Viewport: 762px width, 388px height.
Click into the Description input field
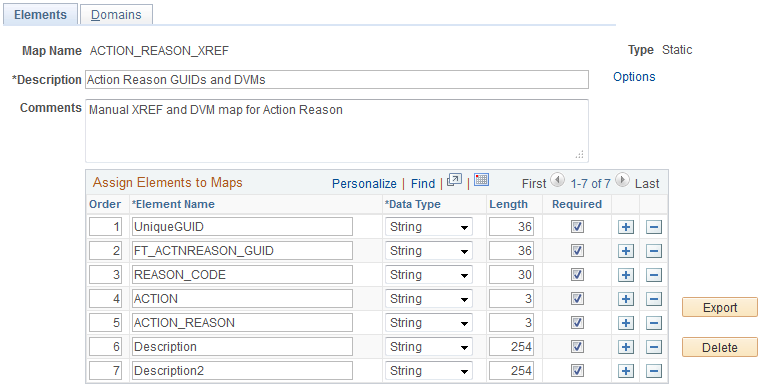coord(337,80)
